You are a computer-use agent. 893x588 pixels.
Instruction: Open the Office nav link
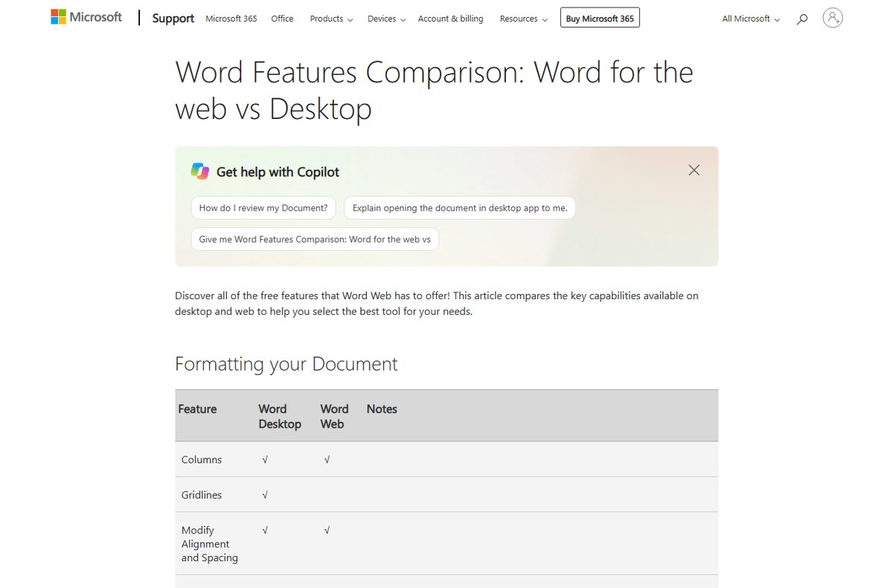[282, 19]
